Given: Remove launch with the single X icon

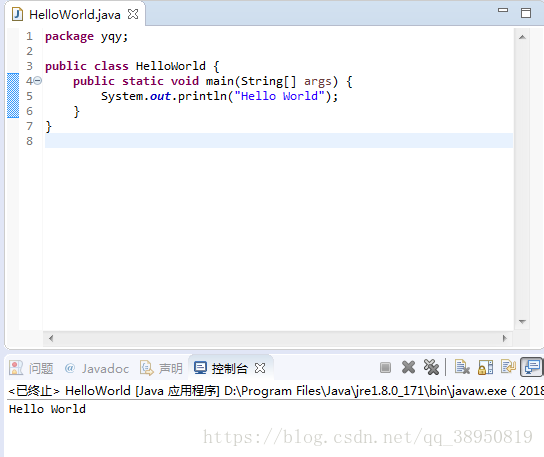Looking at the screenshot, I should click(408, 367).
